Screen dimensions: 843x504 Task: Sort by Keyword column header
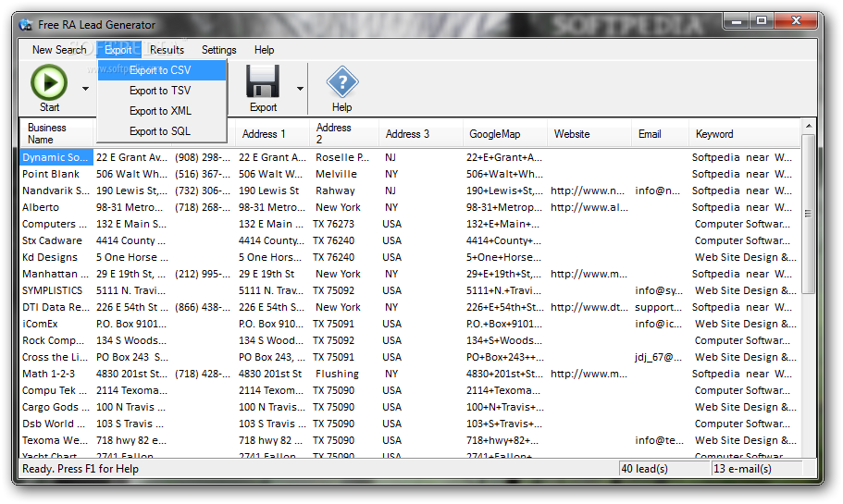tap(745, 134)
